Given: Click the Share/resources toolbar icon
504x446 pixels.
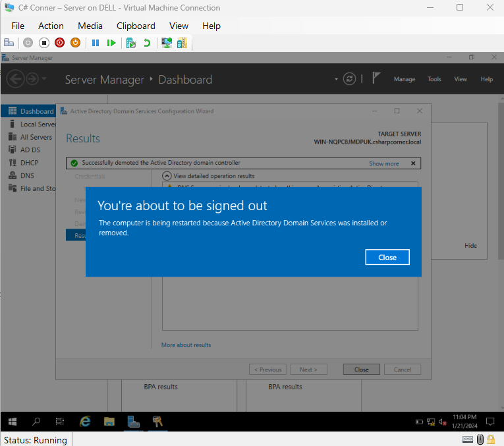Looking at the screenshot, I should (x=182, y=43).
